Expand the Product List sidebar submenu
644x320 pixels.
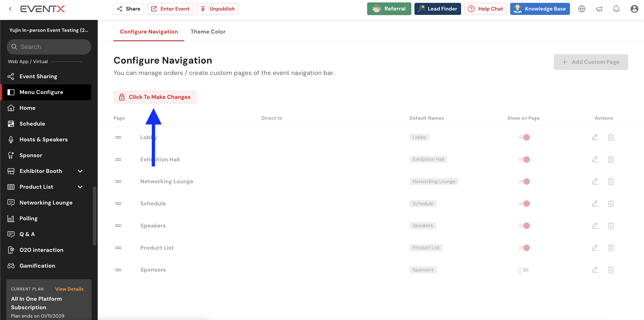(80, 187)
